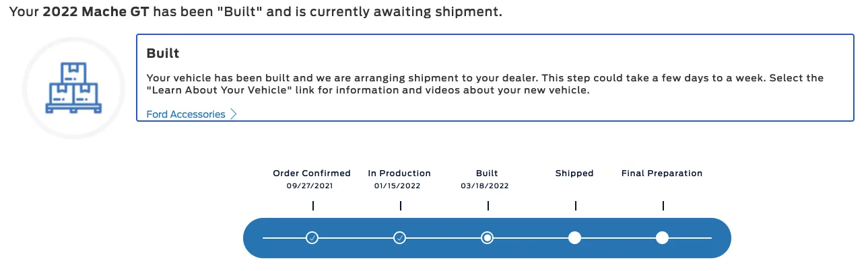The height and width of the screenshot is (271, 868).
Task: Click the Built heading in status box
Action: (x=163, y=52)
